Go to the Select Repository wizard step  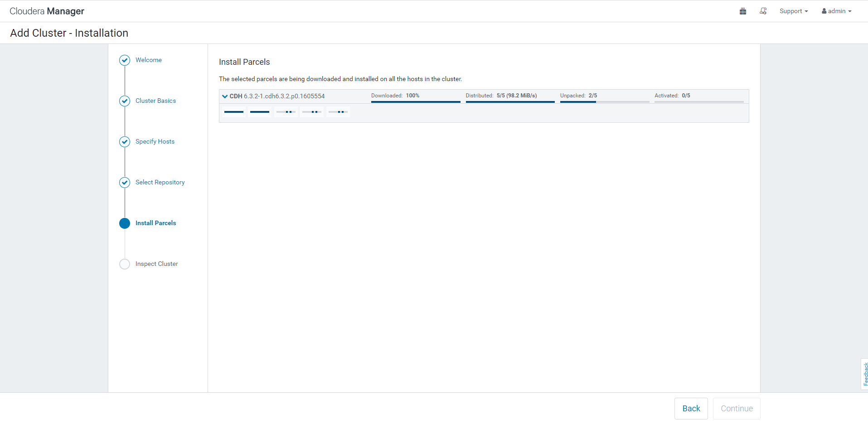[x=160, y=183]
